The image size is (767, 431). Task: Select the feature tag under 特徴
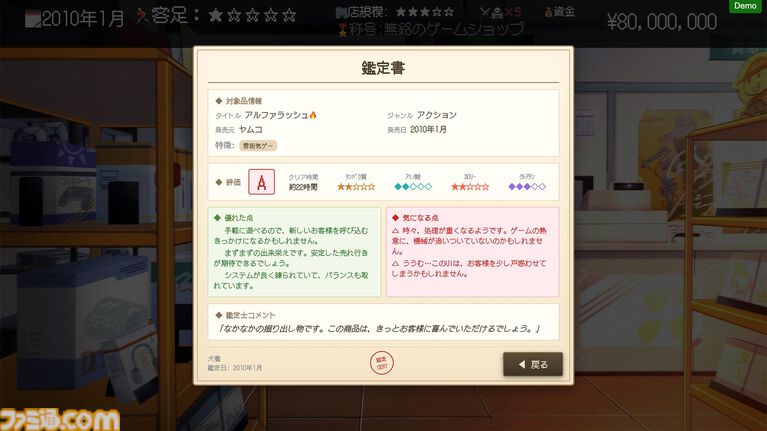click(258, 146)
